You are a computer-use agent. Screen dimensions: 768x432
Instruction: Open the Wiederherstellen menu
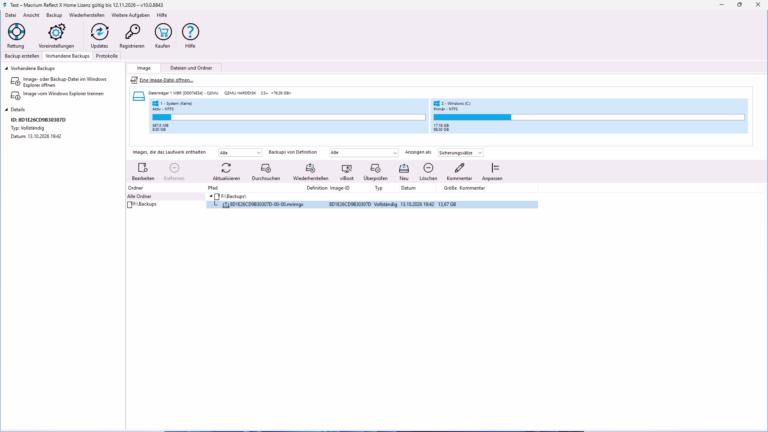pos(87,15)
